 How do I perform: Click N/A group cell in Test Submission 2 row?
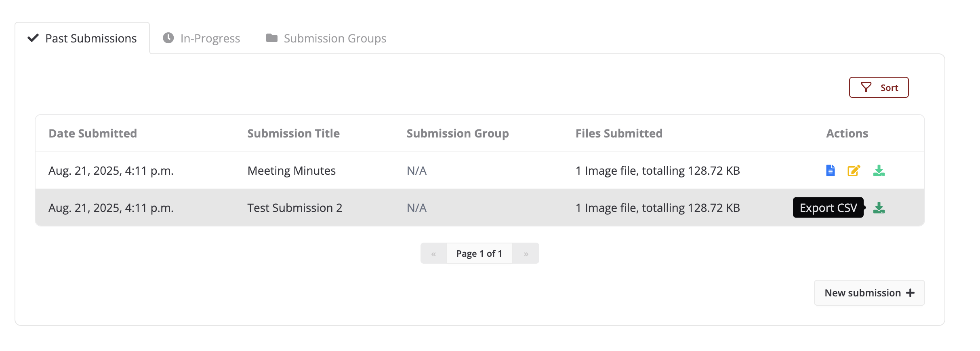[x=416, y=208]
